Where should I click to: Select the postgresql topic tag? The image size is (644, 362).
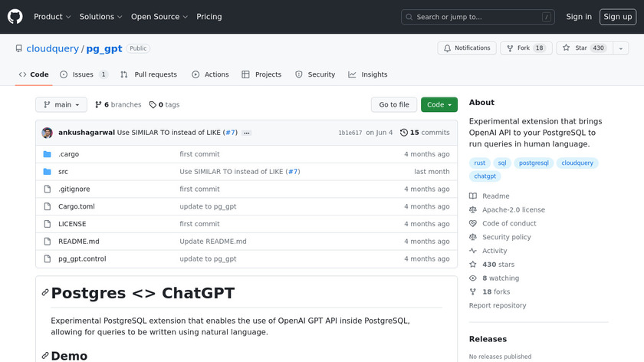[x=534, y=163]
